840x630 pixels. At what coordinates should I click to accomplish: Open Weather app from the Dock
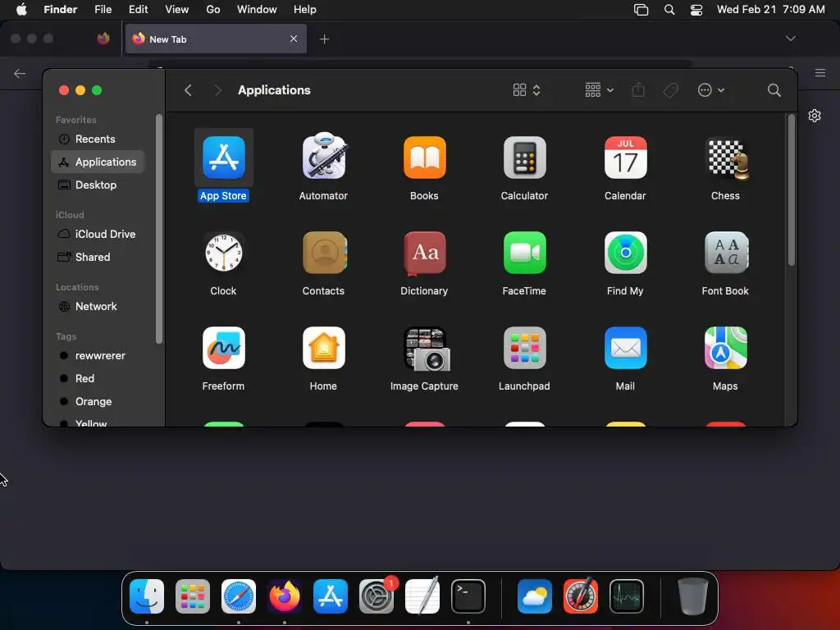click(x=535, y=596)
